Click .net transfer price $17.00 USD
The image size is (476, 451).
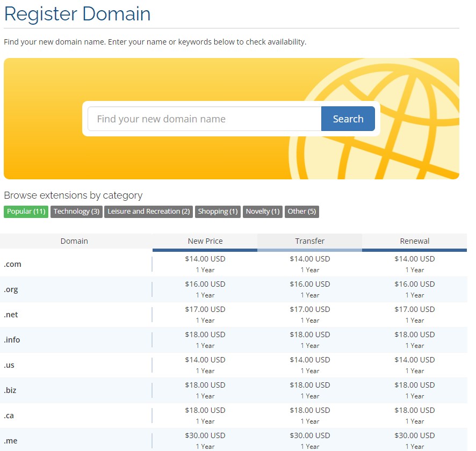point(310,309)
